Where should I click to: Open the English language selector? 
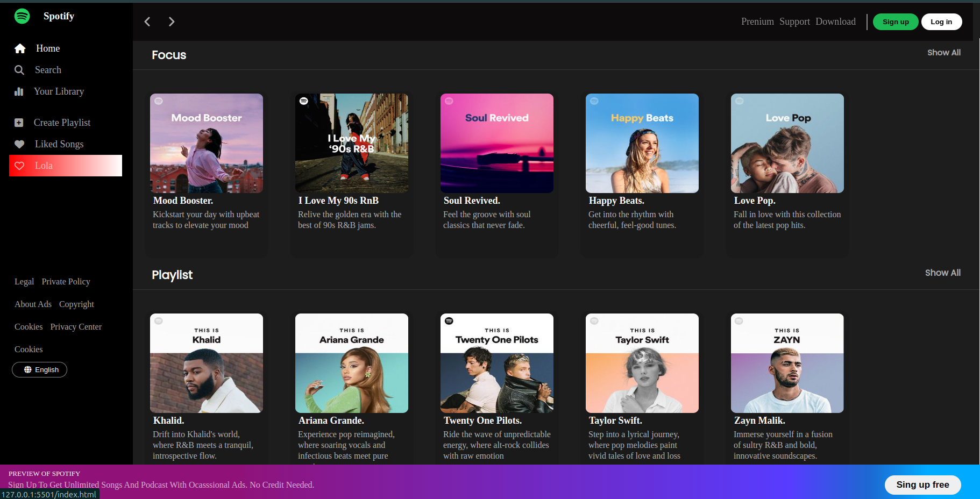40,369
